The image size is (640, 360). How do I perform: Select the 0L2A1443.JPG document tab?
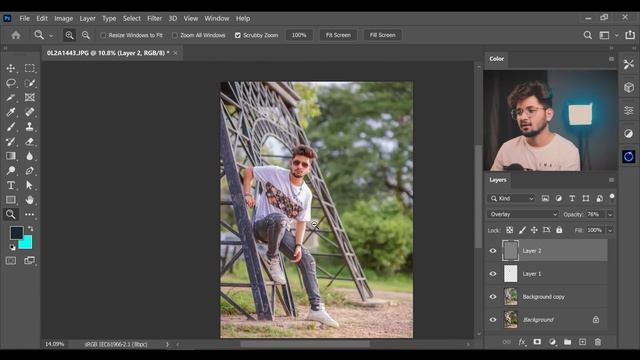tap(108, 53)
